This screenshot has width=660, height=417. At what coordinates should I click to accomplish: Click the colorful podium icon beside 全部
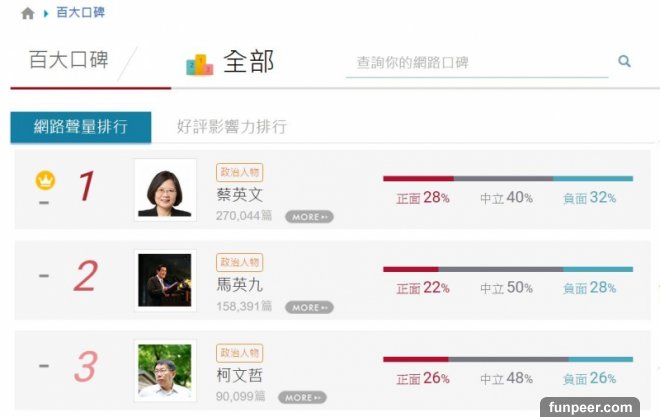pos(199,64)
